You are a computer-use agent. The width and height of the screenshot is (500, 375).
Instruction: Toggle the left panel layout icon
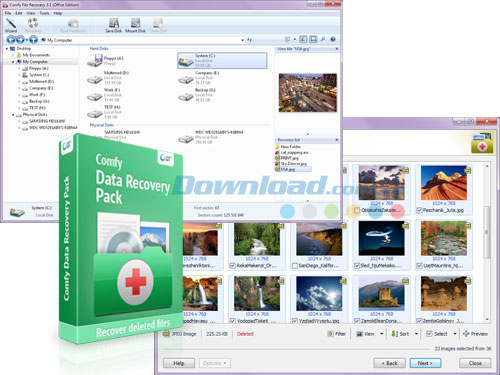click(303, 39)
